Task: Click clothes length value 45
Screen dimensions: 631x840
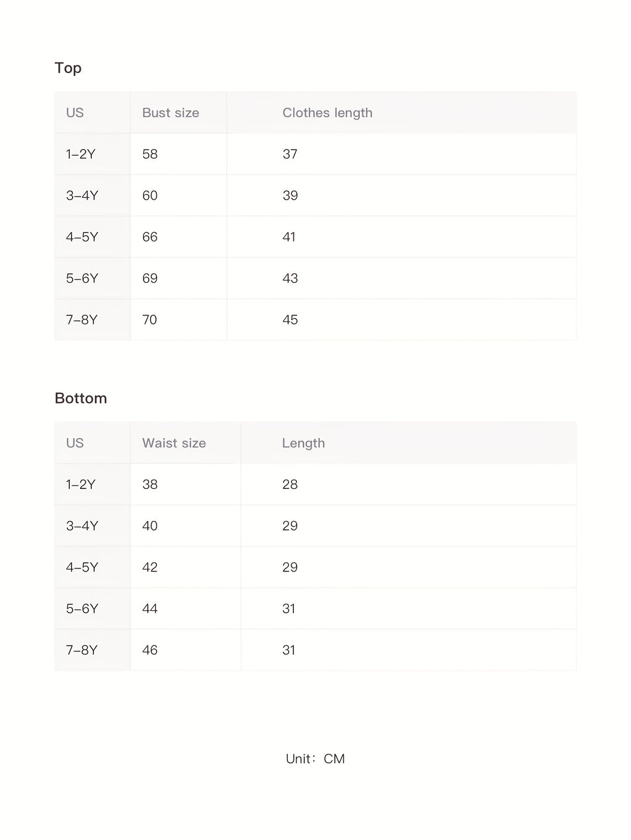Action: pyautogui.click(x=290, y=320)
